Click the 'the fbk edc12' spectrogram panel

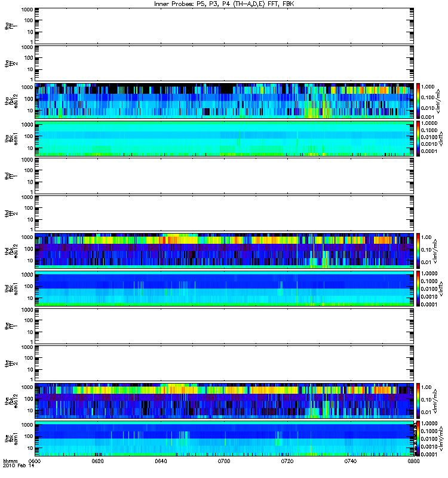tap(225, 401)
